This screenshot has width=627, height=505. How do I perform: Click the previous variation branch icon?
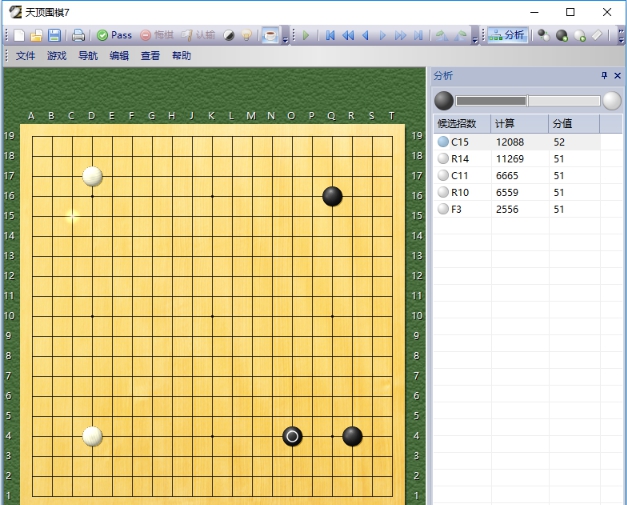point(441,36)
